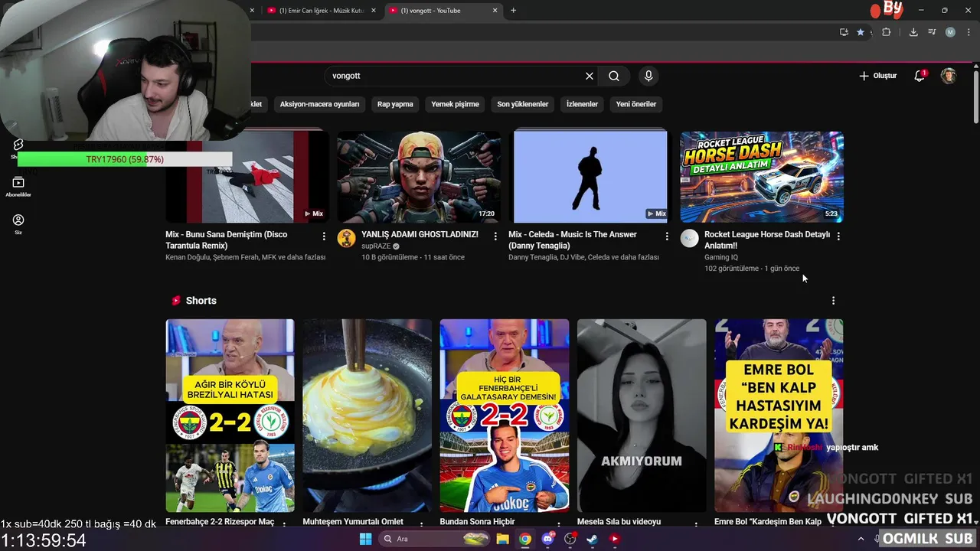Open Discord from the taskbar

tap(547, 539)
